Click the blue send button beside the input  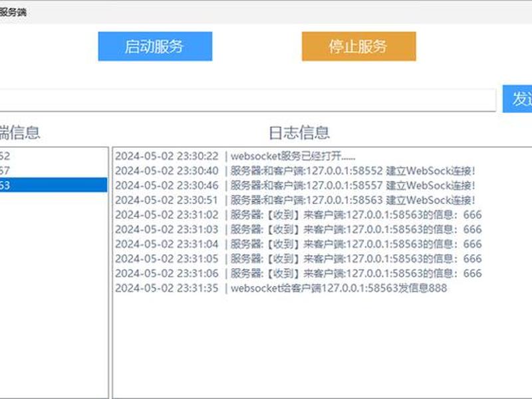(x=517, y=98)
